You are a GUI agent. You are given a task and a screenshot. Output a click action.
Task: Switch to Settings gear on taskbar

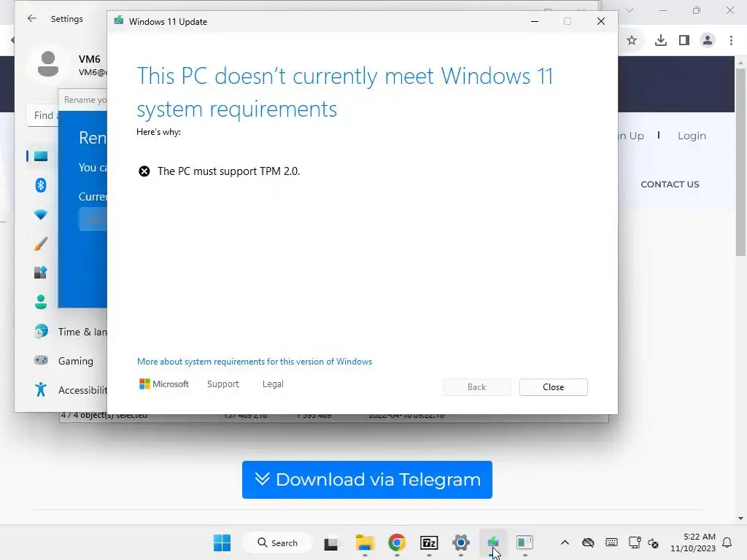pos(461,542)
